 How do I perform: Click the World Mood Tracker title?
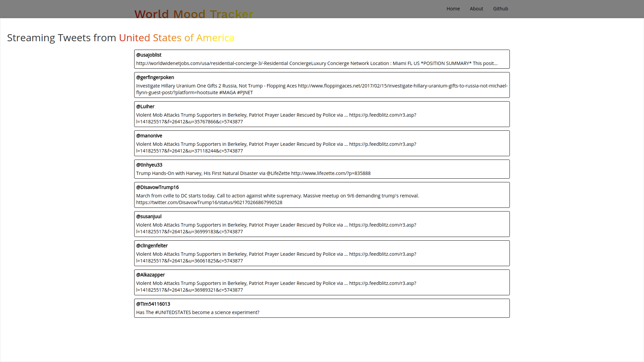pos(194,13)
